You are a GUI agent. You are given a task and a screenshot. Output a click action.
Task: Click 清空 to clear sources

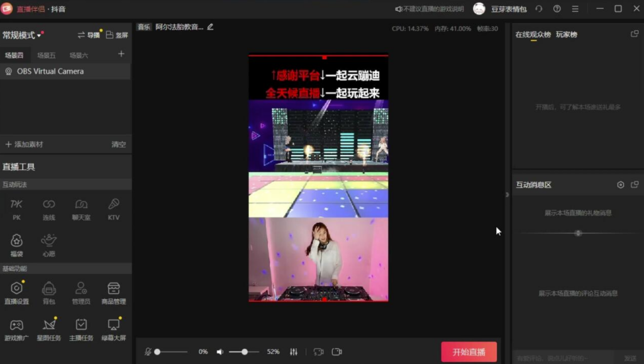[x=119, y=144]
